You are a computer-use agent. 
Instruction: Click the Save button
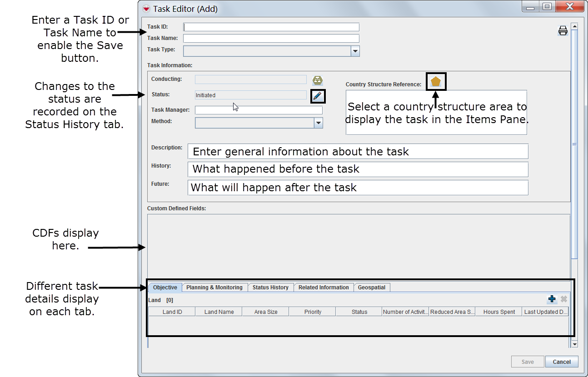point(528,362)
